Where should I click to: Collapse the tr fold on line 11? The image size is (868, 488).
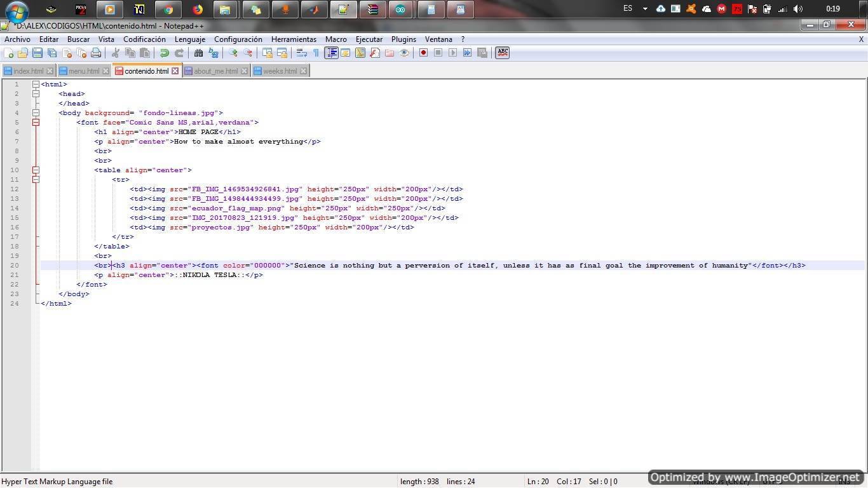pos(36,180)
